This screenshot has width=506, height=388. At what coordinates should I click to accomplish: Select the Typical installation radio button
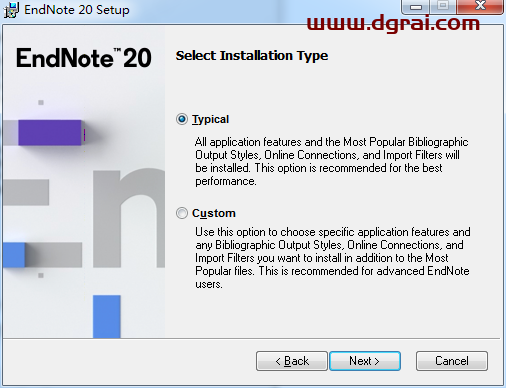182,119
